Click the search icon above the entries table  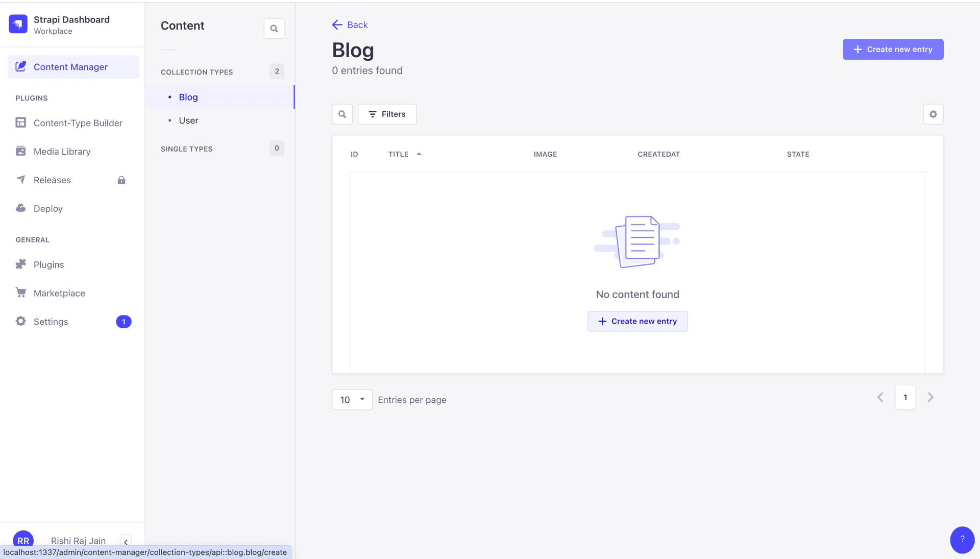(342, 114)
